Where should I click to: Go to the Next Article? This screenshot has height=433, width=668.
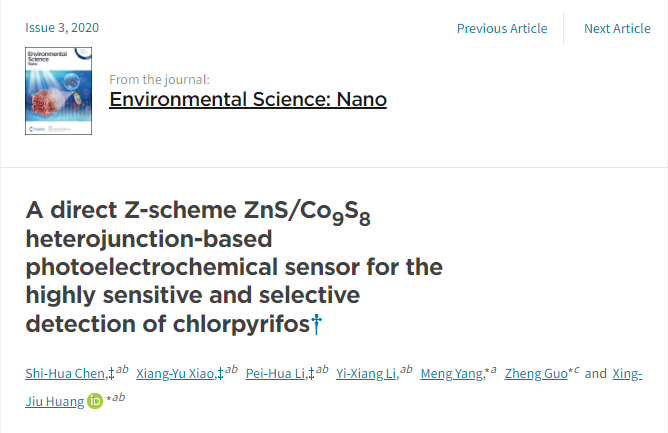click(617, 28)
